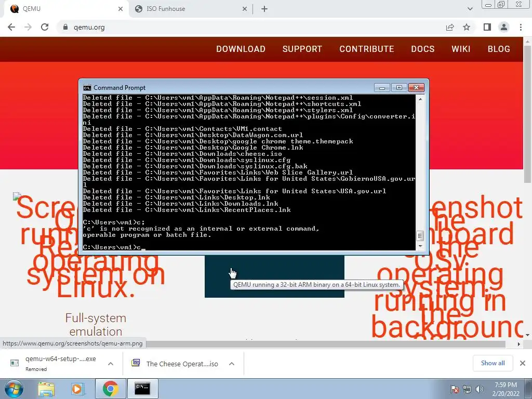
Task: Bookmark this page with the star
Action: click(467, 27)
